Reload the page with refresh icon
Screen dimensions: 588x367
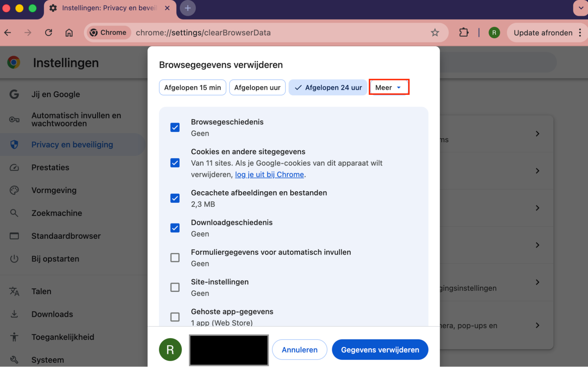click(x=49, y=33)
